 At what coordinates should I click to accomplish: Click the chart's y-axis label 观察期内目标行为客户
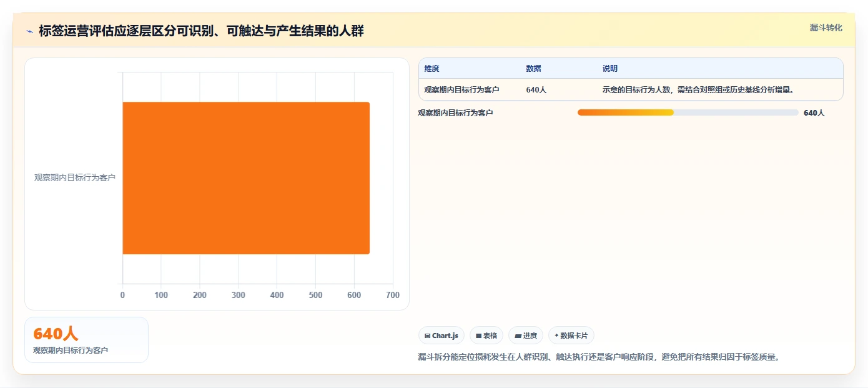pyautogui.click(x=75, y=177)
